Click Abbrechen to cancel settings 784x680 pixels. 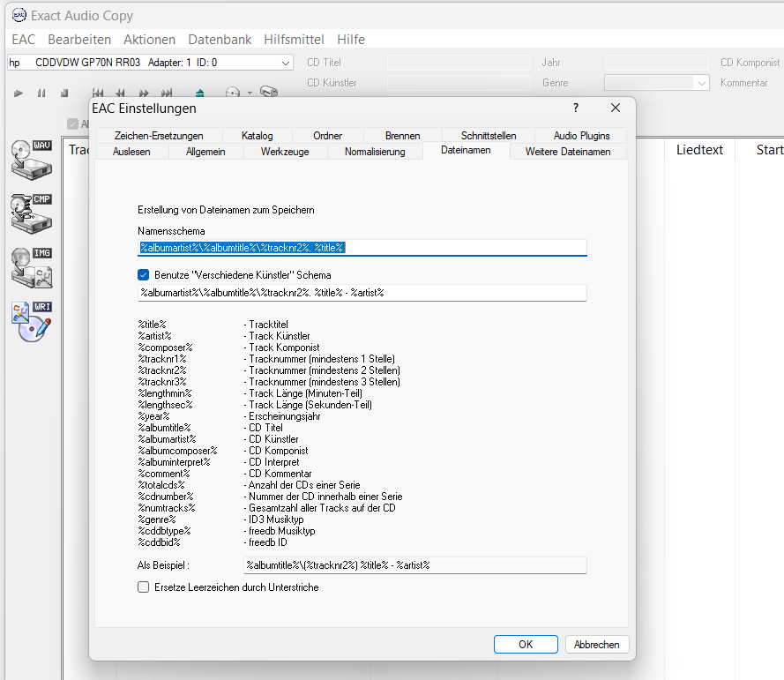(x=597, y=645)
